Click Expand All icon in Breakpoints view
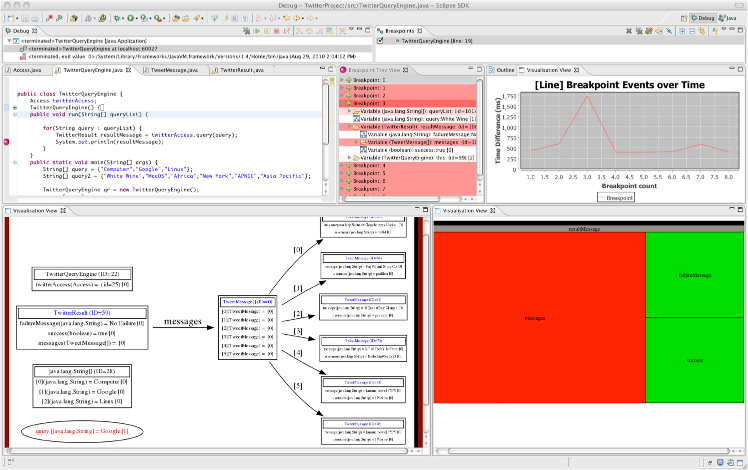 [682, 31]
